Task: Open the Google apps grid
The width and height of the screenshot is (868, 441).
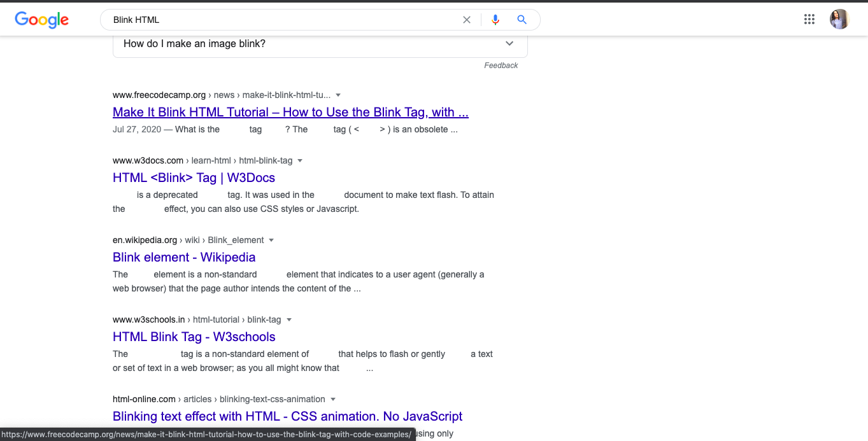Action: (x=809, y=19)
